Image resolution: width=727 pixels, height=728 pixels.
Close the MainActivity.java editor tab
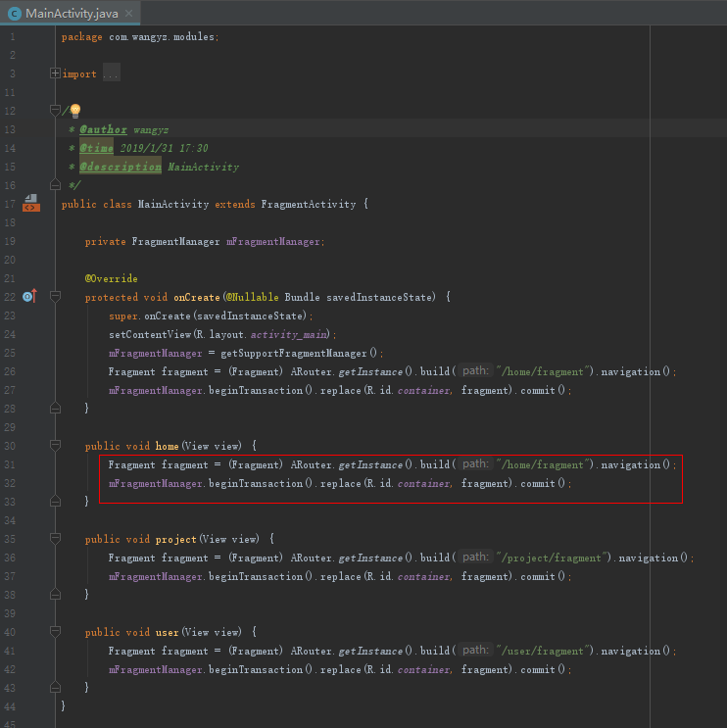coord(128,14)
